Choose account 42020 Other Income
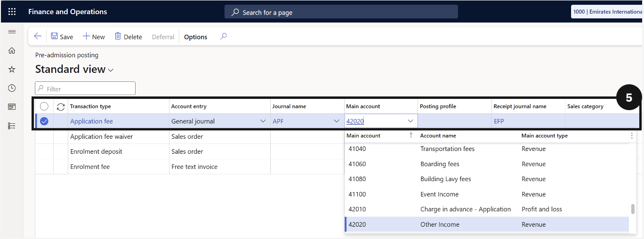This screenshot has width=644, height=239. tap(487, 224)
